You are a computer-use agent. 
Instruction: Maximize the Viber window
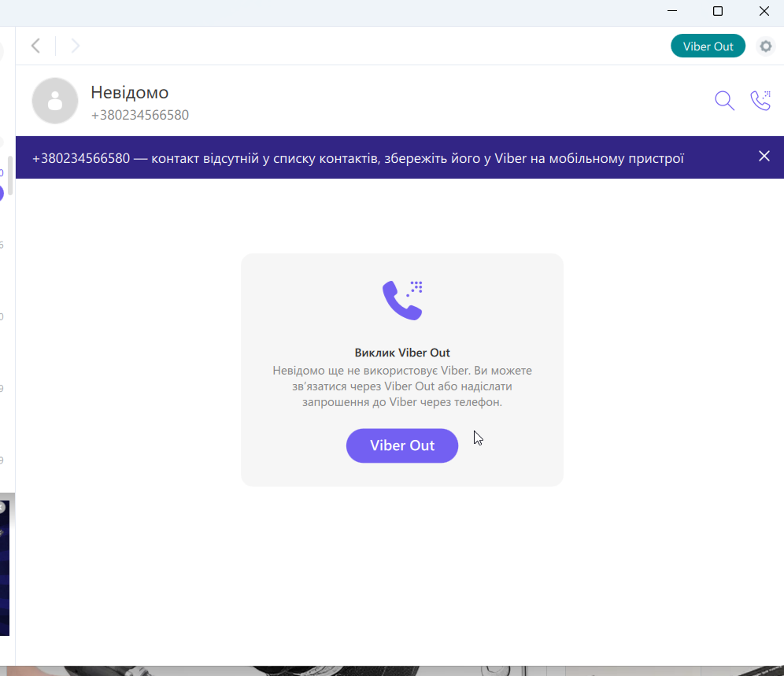coord(718,11)
